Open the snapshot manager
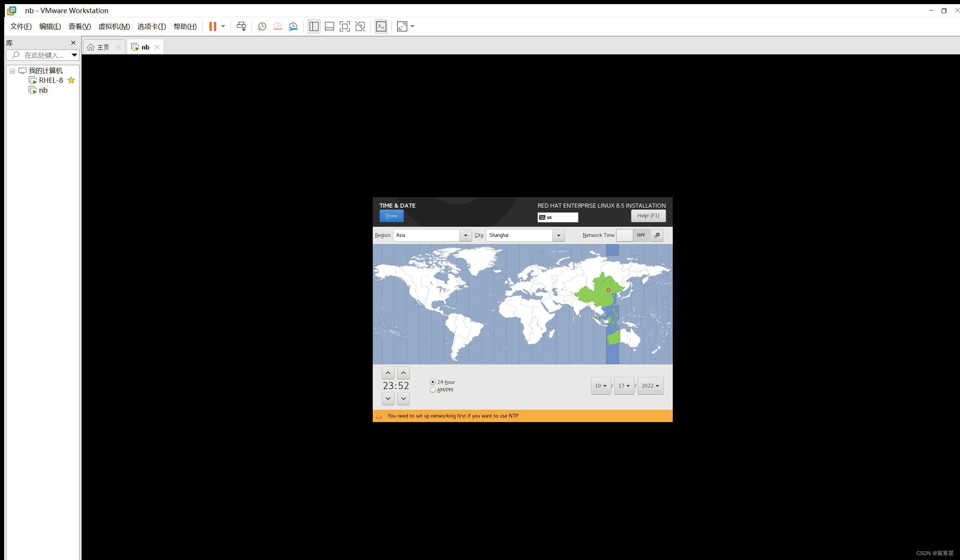 (293, 26)
